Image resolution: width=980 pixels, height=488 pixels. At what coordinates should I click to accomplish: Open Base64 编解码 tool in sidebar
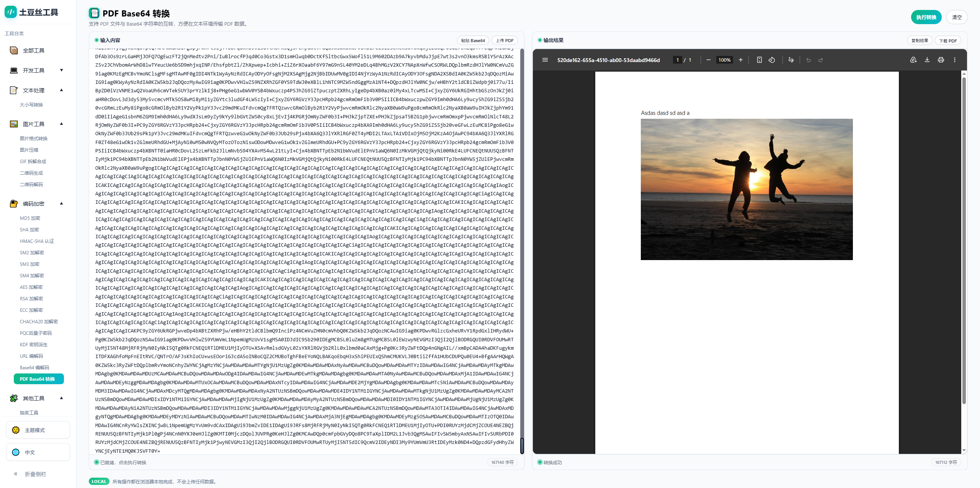coord(34,367)
